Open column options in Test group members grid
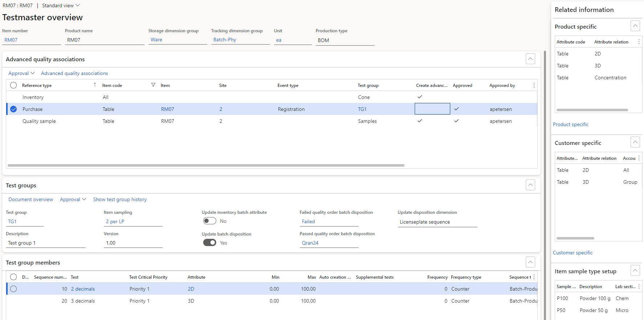This screenshot has height=320, width=644. pos(534,277)
